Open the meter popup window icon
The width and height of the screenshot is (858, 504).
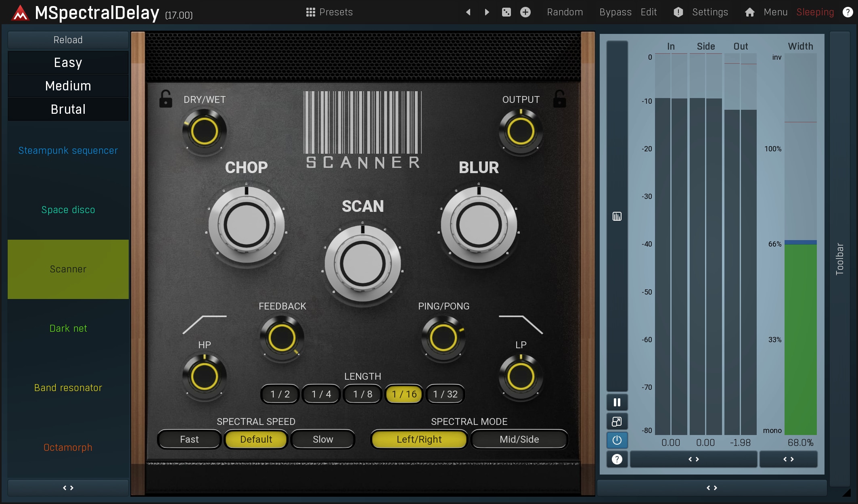tap(617, 422)
